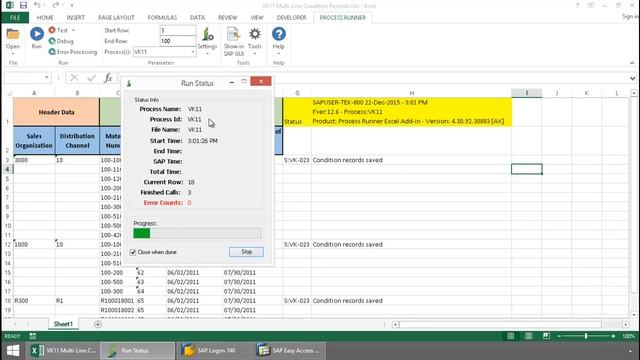Open the DEVELOPER ribbon tab
This screenshot has height=360, width=640.
(291, 18)
